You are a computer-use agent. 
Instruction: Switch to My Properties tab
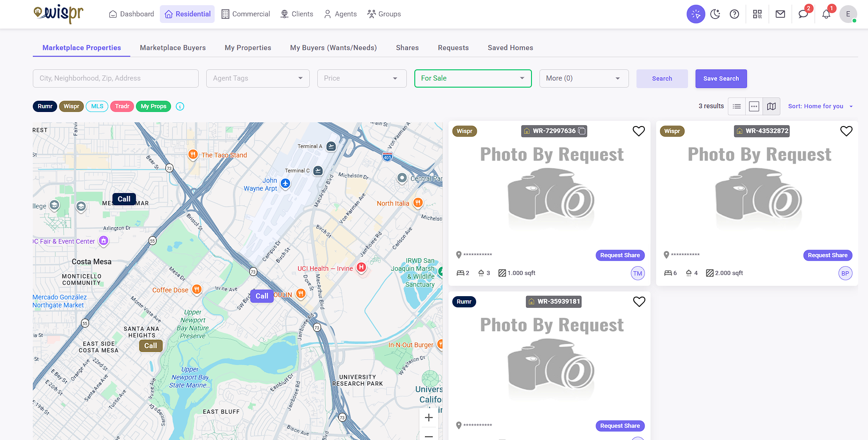pyautogui.click(x=248, y=48)
